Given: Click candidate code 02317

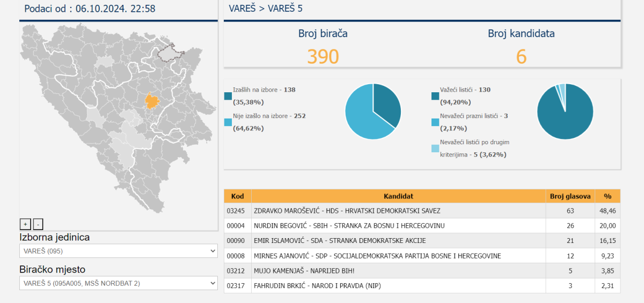Looking at the screenshot, I should (236, 286).
